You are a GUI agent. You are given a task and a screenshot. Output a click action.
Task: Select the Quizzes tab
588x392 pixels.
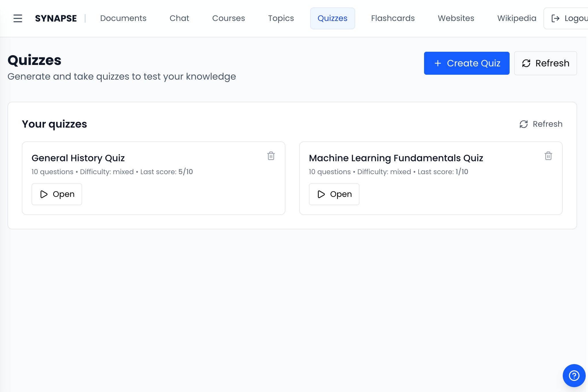click(x=332, y=18)
